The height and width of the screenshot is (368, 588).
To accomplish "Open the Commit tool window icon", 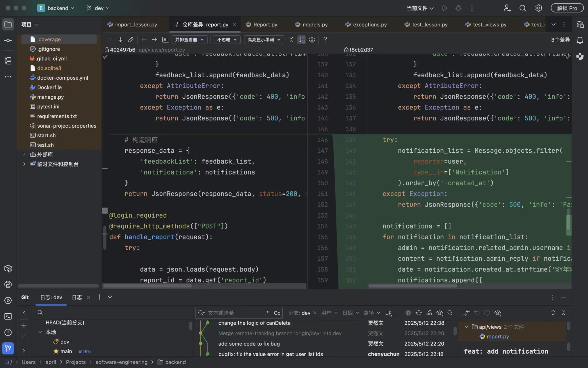I will pyautogui.click(x=8, y=41).
